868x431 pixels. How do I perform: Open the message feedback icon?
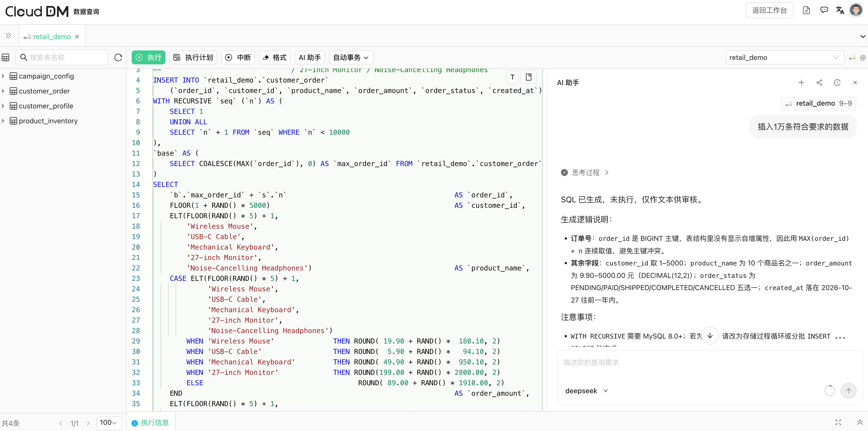click(x=824, y=10)
